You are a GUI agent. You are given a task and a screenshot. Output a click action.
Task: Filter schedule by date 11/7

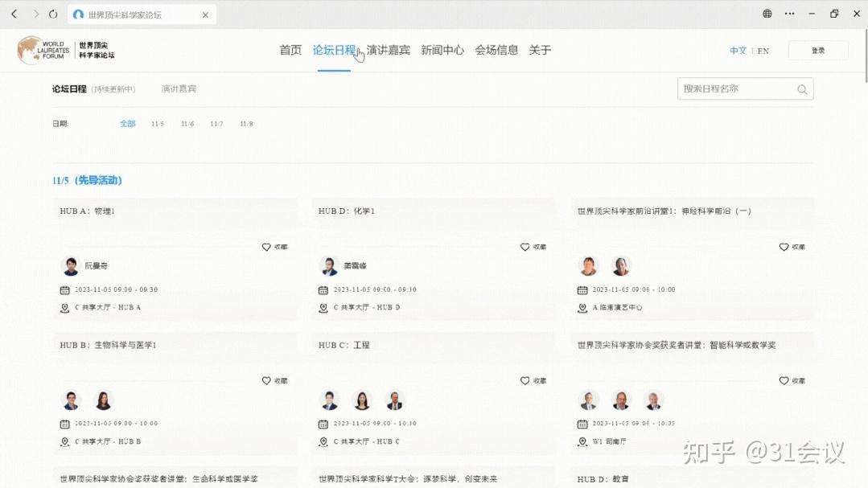(216, 124)
